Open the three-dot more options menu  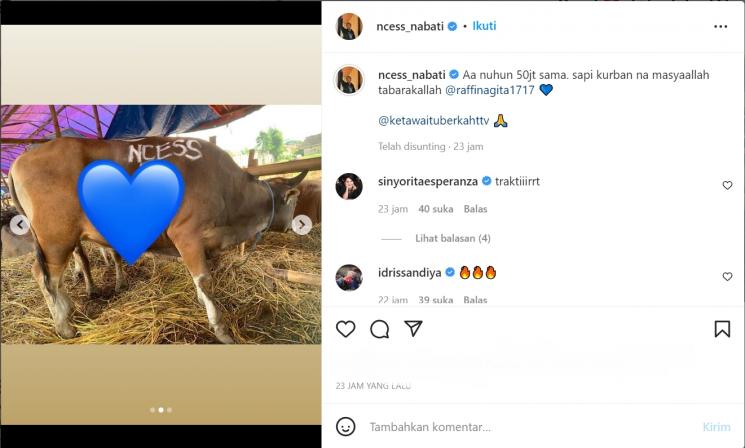coord(720,27)
